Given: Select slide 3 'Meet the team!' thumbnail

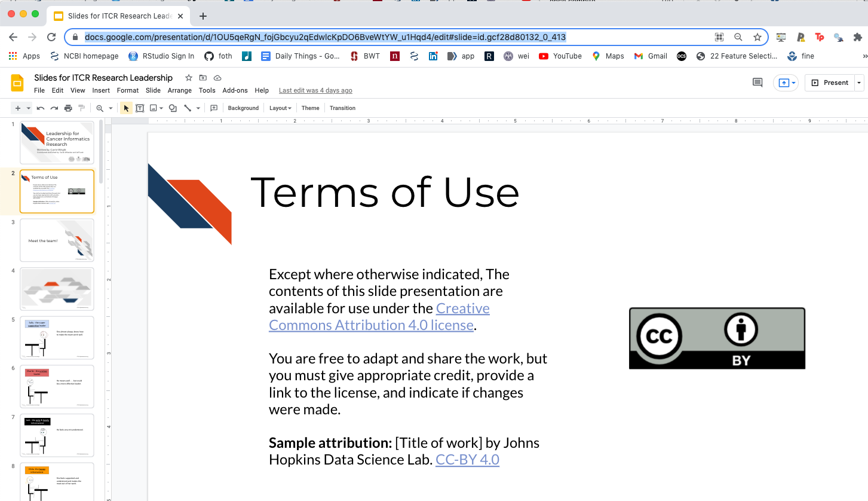Looking at the screenshot, I should pyautogui.click(x=57, y=240).
